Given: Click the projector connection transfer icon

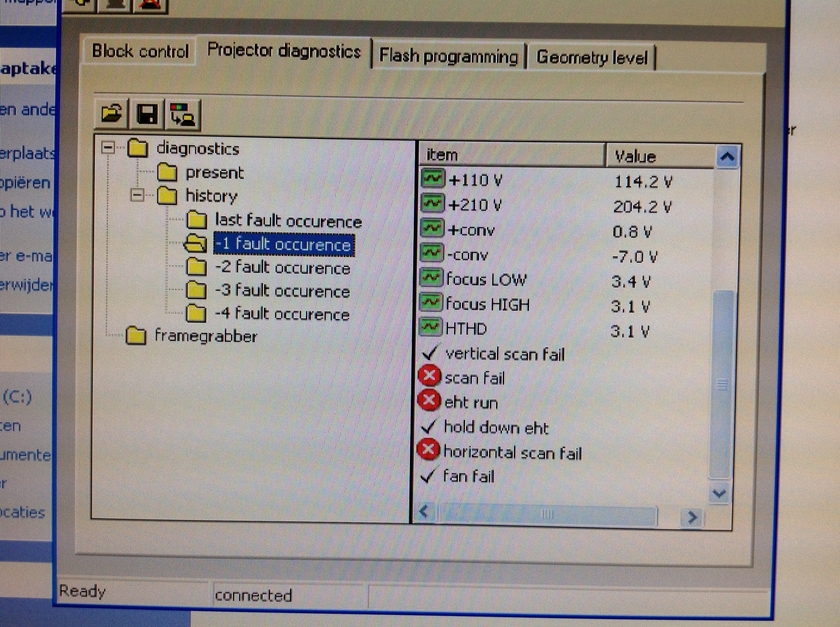Looking at the screenshot, I should click(182, 115).
